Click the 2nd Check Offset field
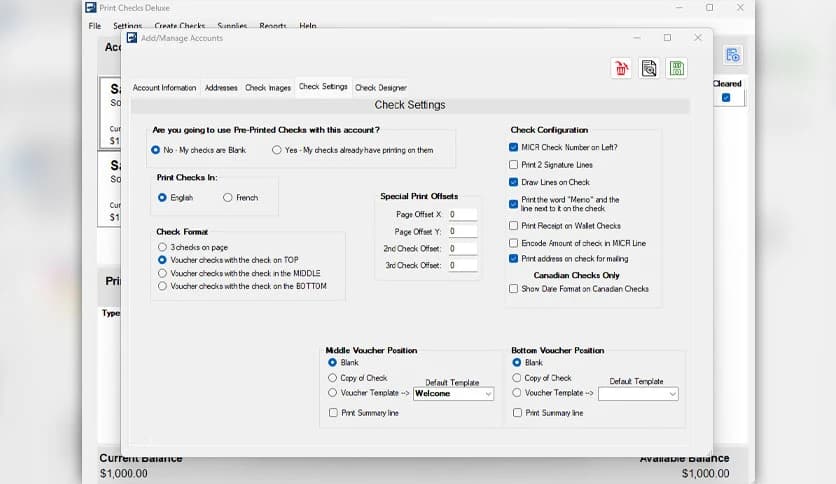This screenshot has height=484, width=836. pos(462,248)
